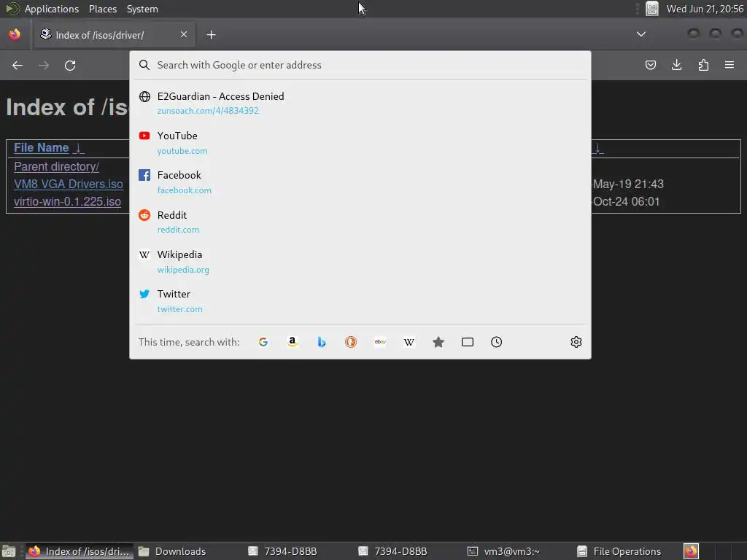Click the May-19 21:43 date cell
This screenshot has width=747, height=560.
tap(628, 184)
